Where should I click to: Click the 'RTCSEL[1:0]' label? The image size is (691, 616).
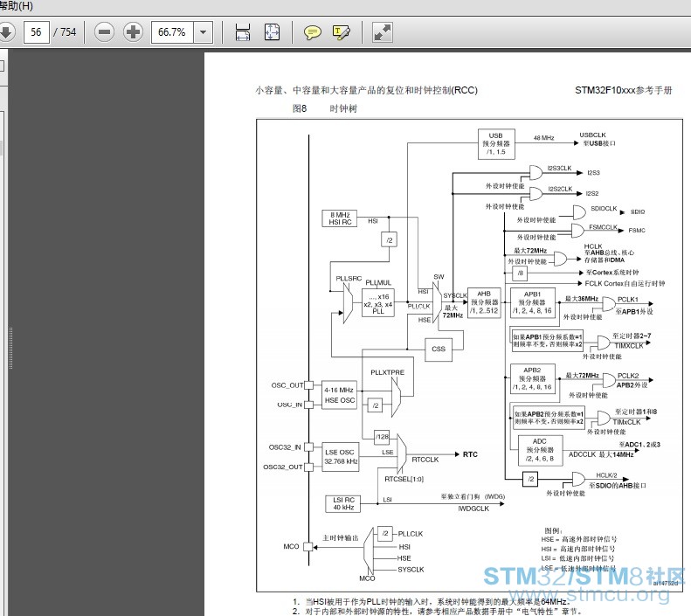tap(404, 479)
